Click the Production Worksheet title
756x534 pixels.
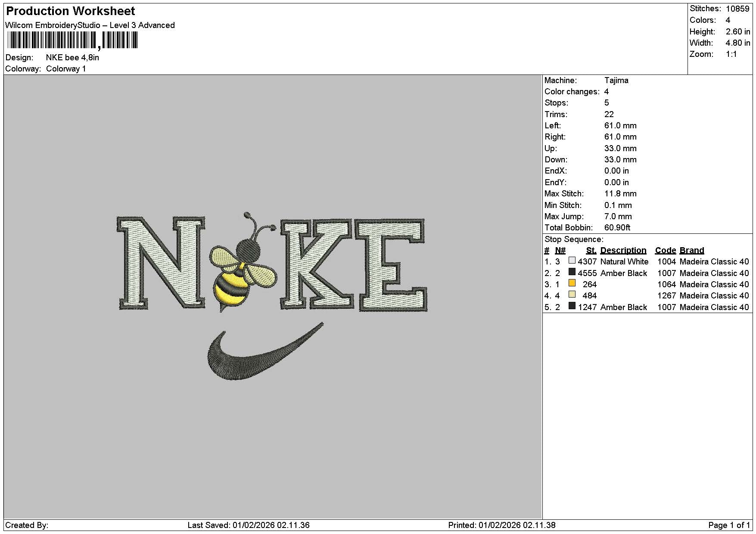pos(70,11)
